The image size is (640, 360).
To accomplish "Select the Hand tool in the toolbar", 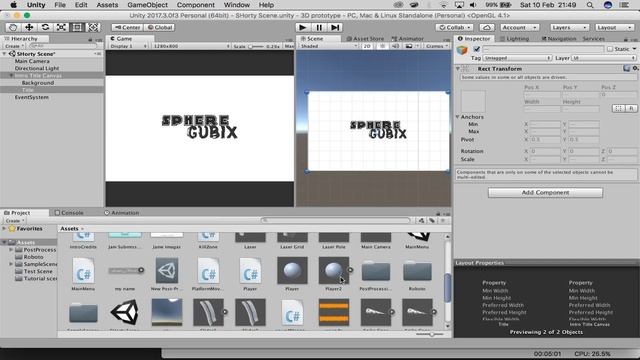I will (x=13, y=27).
